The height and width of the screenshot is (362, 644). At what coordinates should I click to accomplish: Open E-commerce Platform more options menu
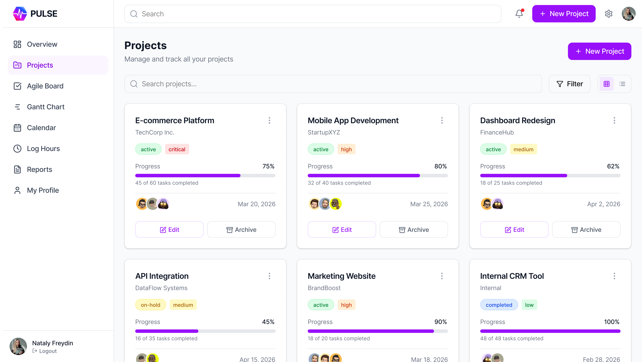(269, 120)
